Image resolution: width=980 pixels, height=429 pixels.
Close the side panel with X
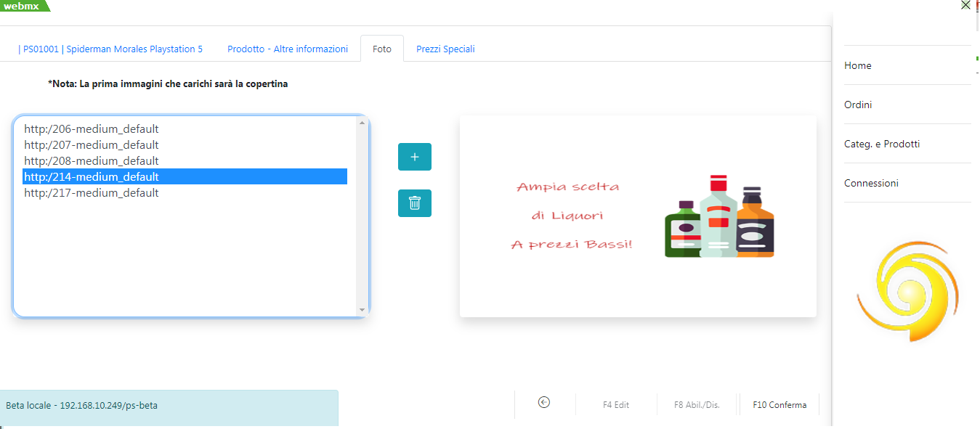click(x=965, y=5)
